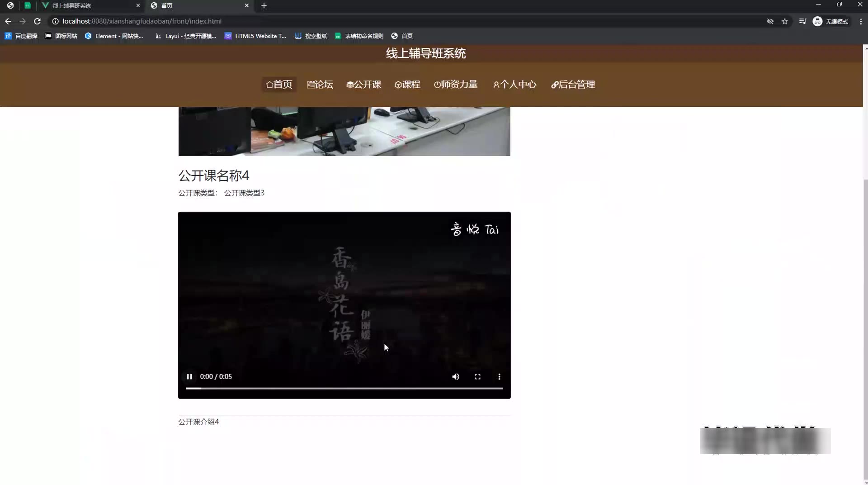Click the 公开课名称4 heading
This screenshot has width=868, height=485.
213,176
